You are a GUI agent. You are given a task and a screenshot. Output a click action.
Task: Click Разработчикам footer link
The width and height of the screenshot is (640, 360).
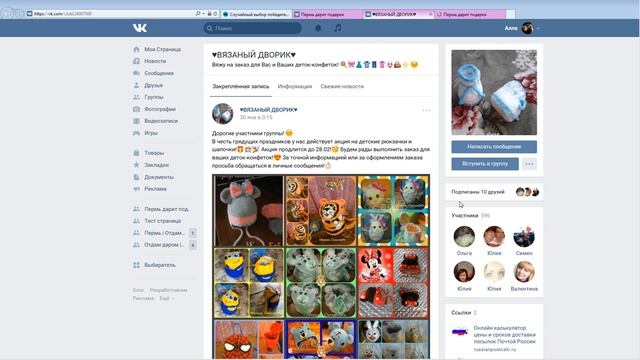click(x=168, y=290)
